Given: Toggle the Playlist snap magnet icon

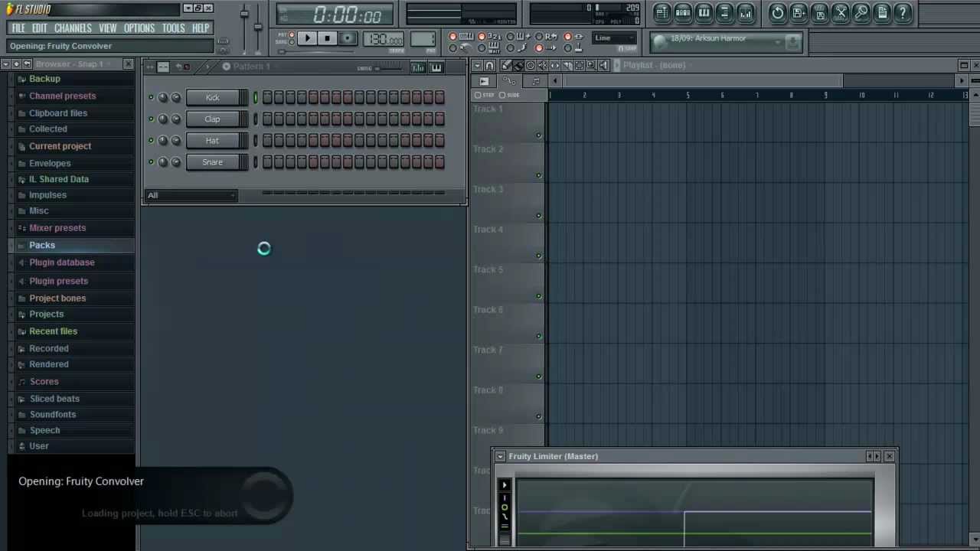Looking at the screenshot, I should point(489,65).
